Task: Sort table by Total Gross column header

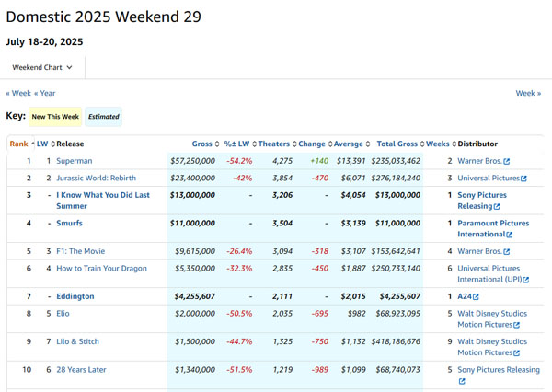Action: 400,144
